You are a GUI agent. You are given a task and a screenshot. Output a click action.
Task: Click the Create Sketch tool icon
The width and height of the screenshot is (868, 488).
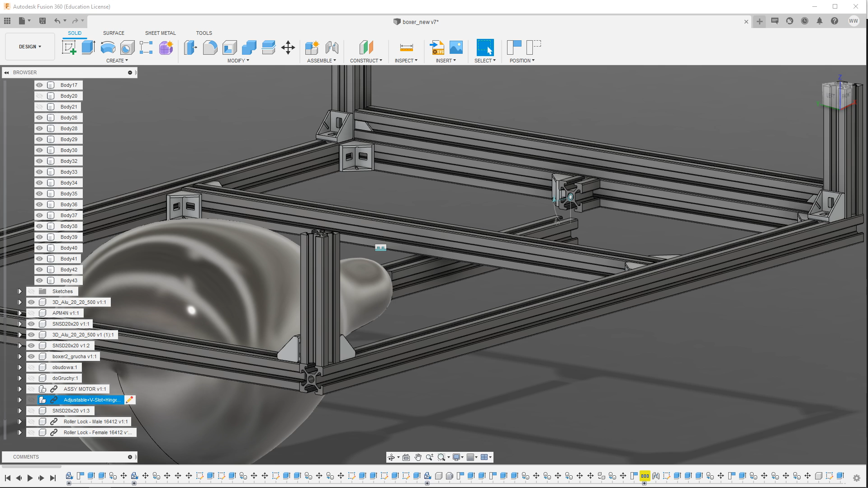pyautogui.click(x=69, y=47)
